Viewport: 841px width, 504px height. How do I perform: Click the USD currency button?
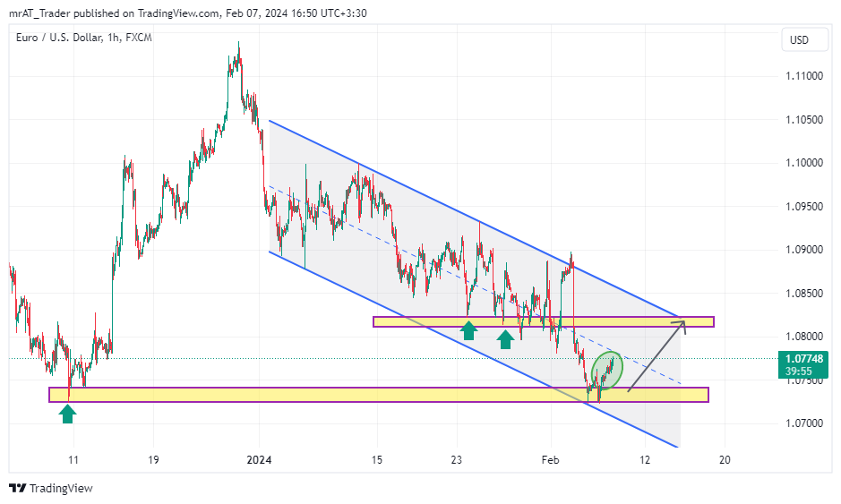804,40
